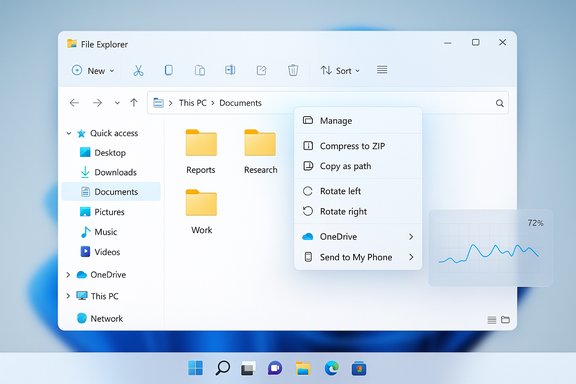This screenshot has width=576, height=384.
Task: Click the Share icon in toolbar
Action: click(261, 70)
